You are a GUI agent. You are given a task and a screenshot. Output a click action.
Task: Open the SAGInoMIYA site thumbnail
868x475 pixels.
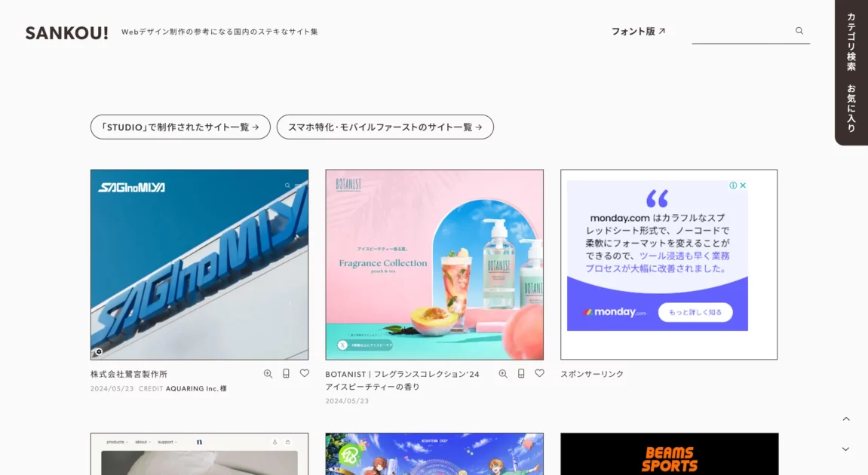coord(199,265)
